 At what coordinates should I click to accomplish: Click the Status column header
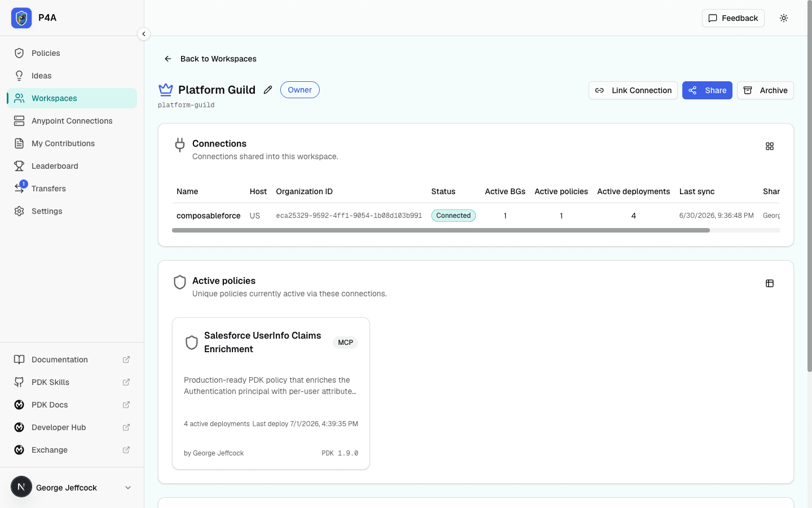[443, 191]
